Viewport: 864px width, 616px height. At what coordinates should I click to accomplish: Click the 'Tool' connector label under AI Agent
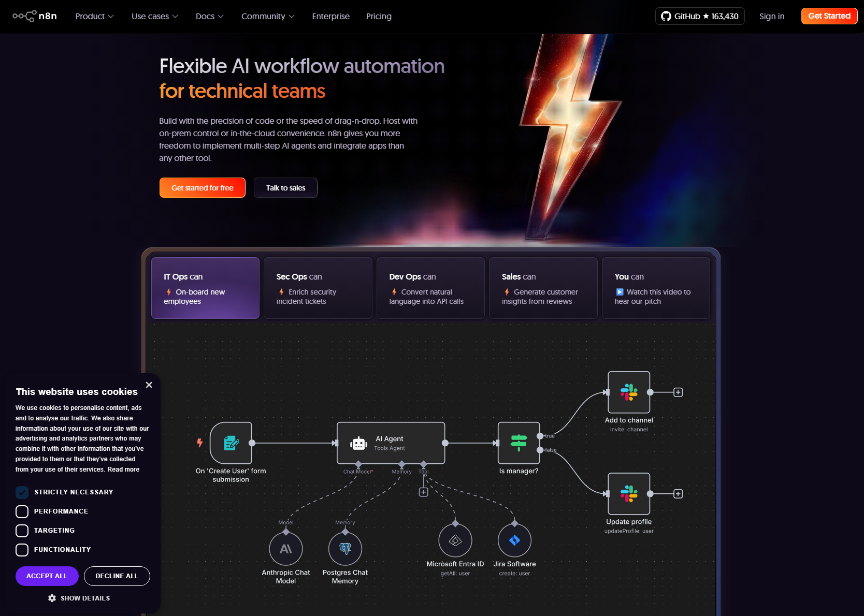pyautogui.click(x=424, y=472)
